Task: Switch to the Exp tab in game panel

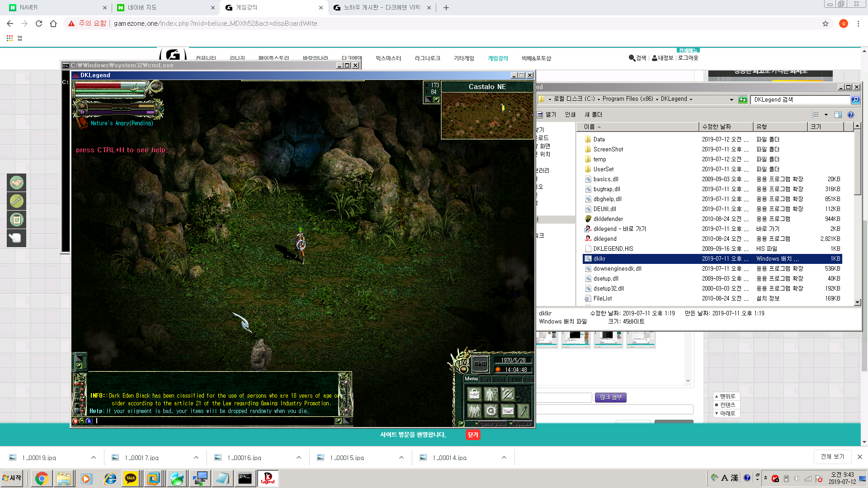Action: coord(485,379)
